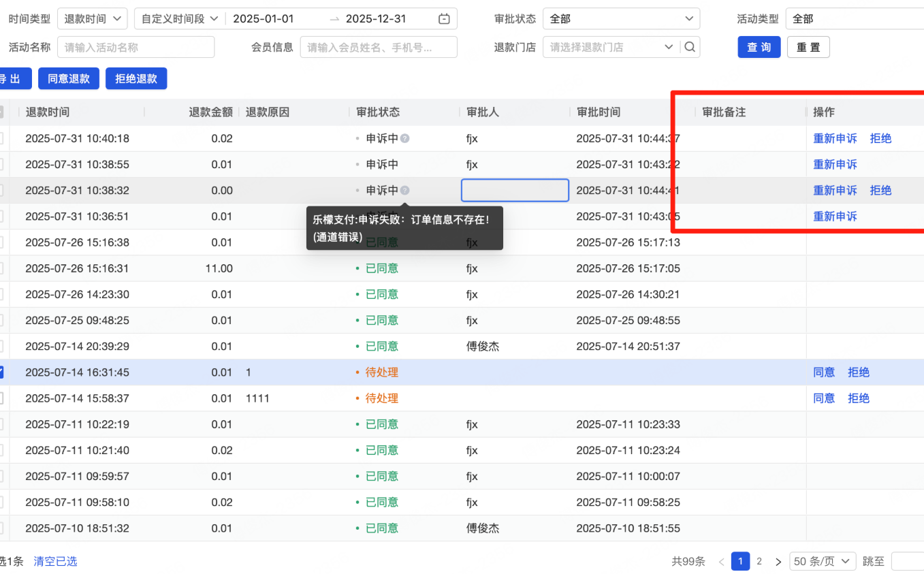Click 拒绝 in the 10:40:18 row
The image size is (924, 574).
click(x=880, y=138)
